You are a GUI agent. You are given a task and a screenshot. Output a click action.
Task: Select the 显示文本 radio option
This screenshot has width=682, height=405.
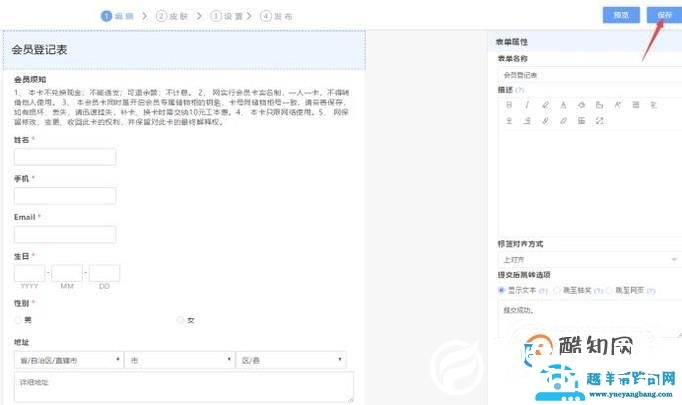(501, 290)
